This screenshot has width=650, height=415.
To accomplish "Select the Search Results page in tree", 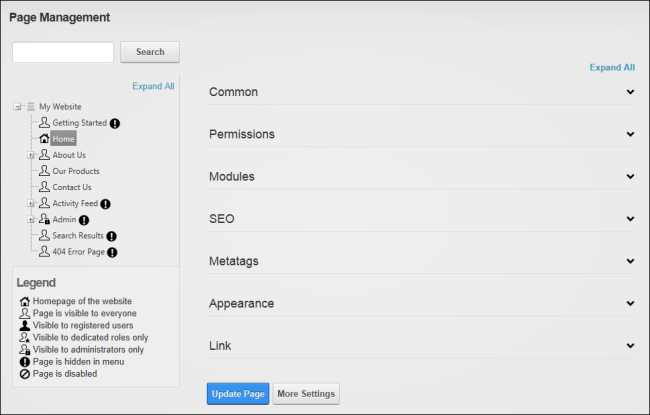I will [78, 236].
